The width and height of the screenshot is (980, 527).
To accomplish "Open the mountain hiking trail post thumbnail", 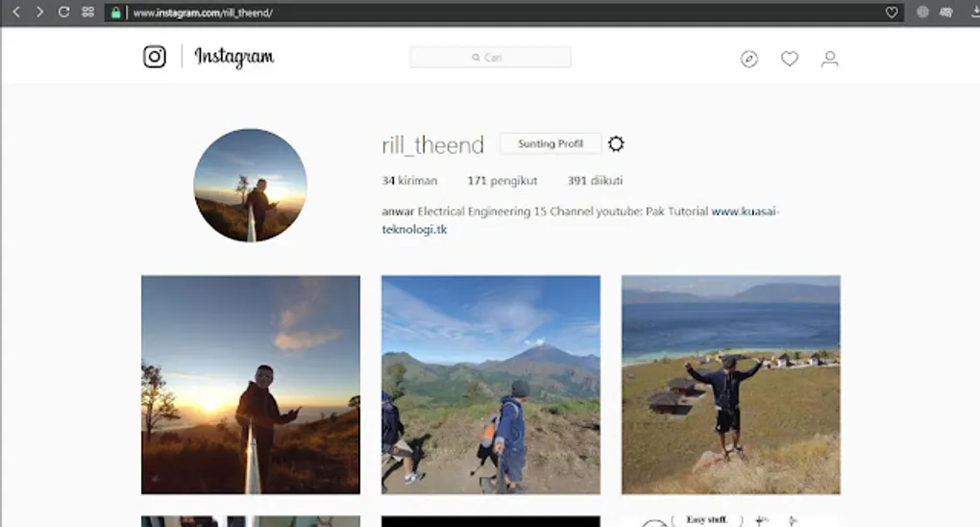I will [x=491, y=385].
